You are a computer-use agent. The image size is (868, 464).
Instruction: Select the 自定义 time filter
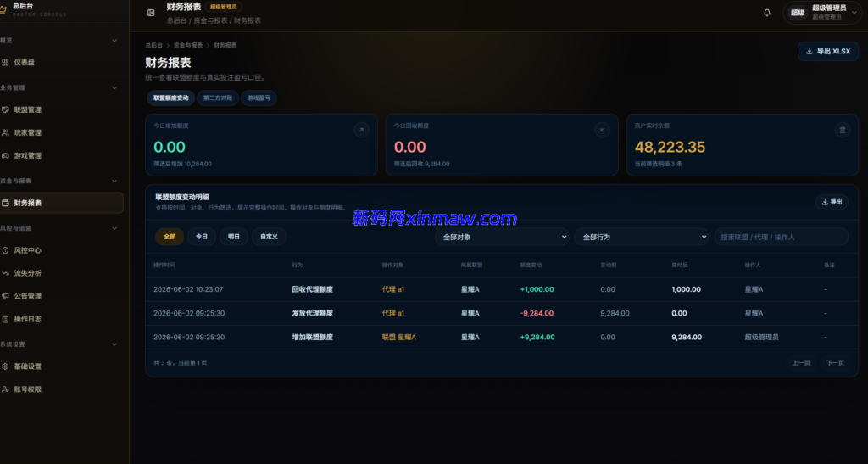[269, 237]
